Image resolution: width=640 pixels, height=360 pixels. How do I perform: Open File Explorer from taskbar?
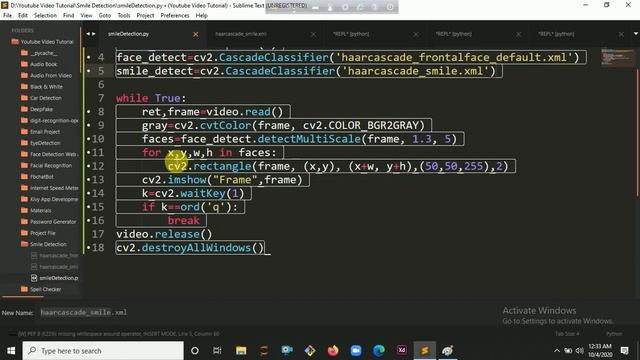click(x=241, y=351)
